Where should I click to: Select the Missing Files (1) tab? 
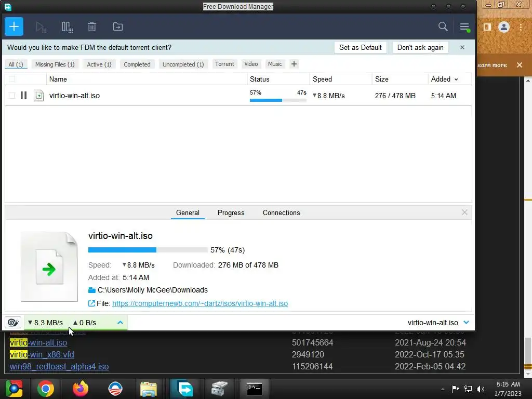click(55, 64)
